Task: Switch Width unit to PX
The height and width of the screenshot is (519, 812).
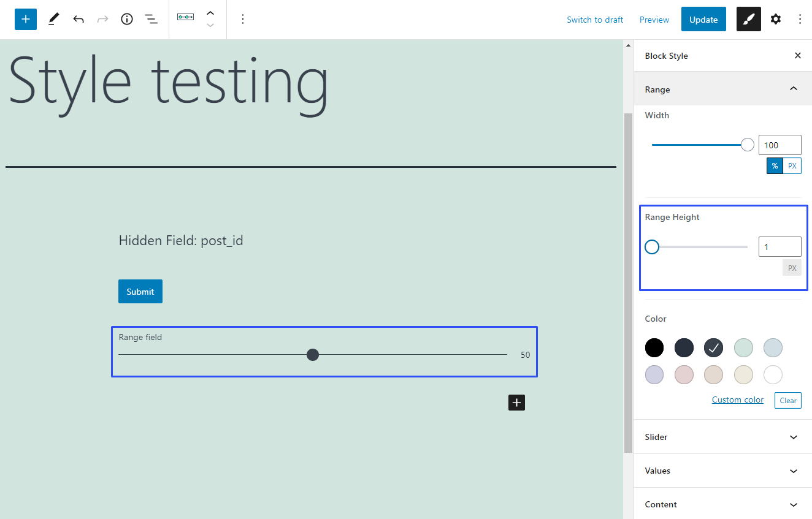Action: coord(792,166)
